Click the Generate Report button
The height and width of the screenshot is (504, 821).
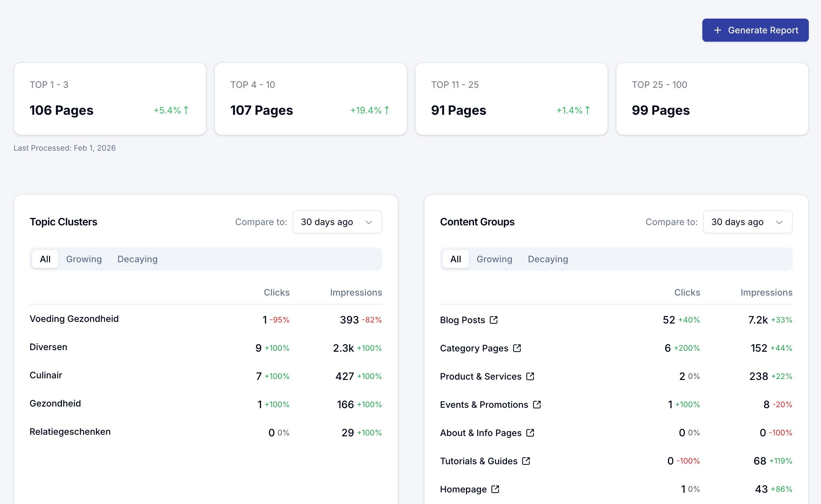(x=755, y=30)
